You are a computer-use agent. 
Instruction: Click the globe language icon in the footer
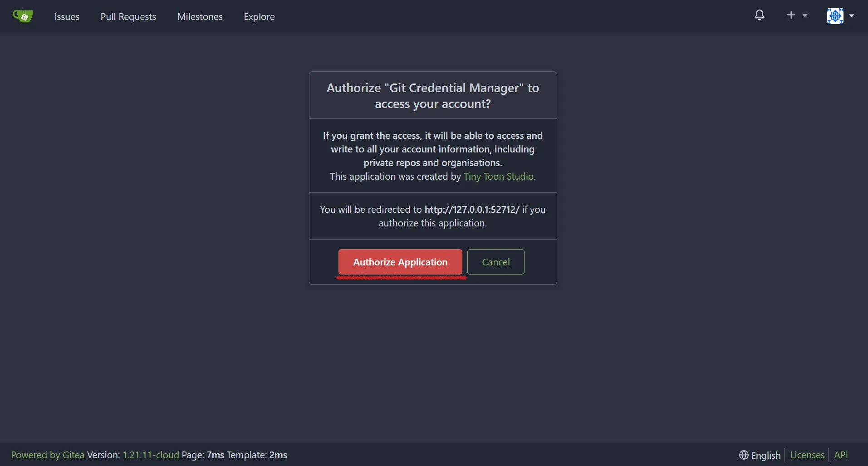[x=744, y=455]
